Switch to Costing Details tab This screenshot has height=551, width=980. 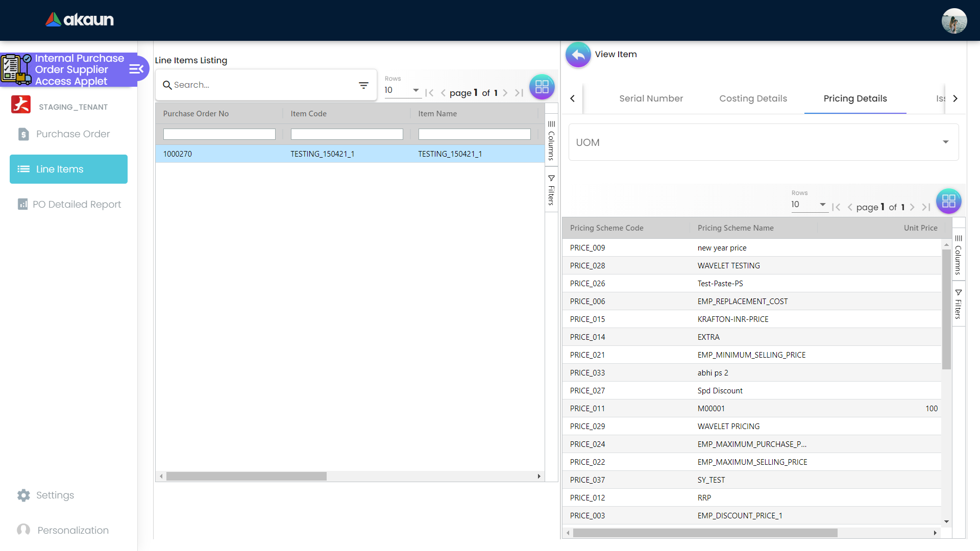753,98
